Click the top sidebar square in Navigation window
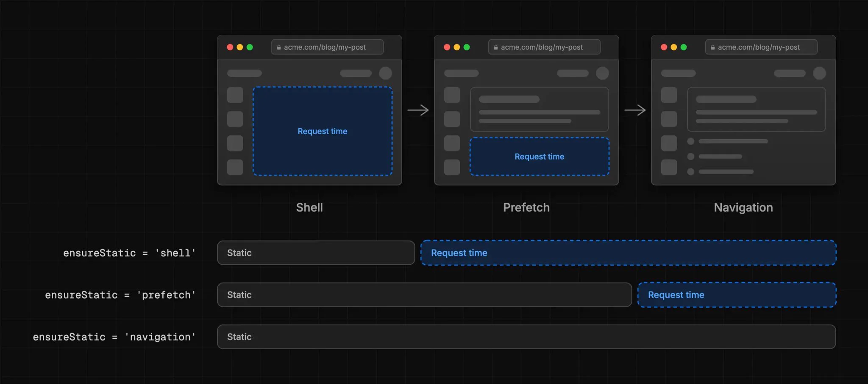This screenshot has height=384, width=868. tap(669, 95)
